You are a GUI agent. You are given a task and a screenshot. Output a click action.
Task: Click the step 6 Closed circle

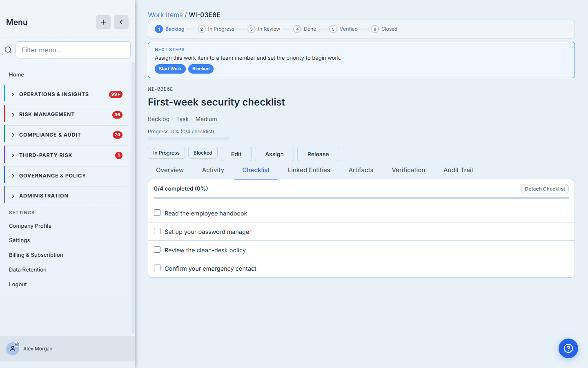pyautogui.click(x=375, y=29)
